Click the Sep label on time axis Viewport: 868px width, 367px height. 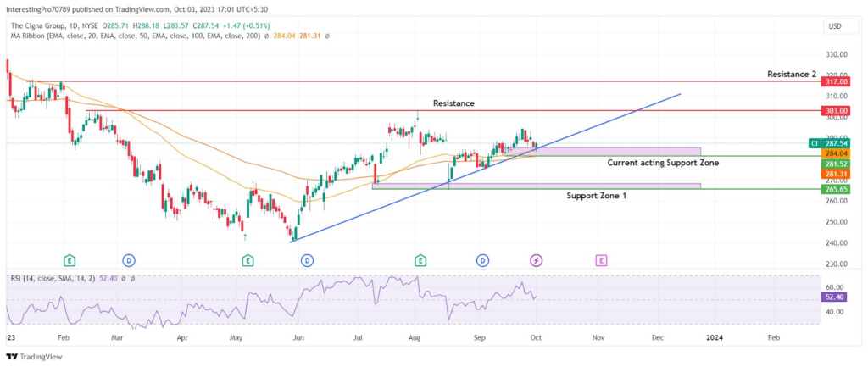(x=480, y=336)
